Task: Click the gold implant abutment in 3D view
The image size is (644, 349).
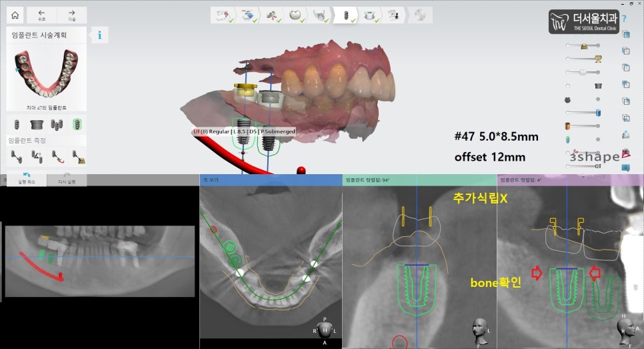Action: pos(245,88)
